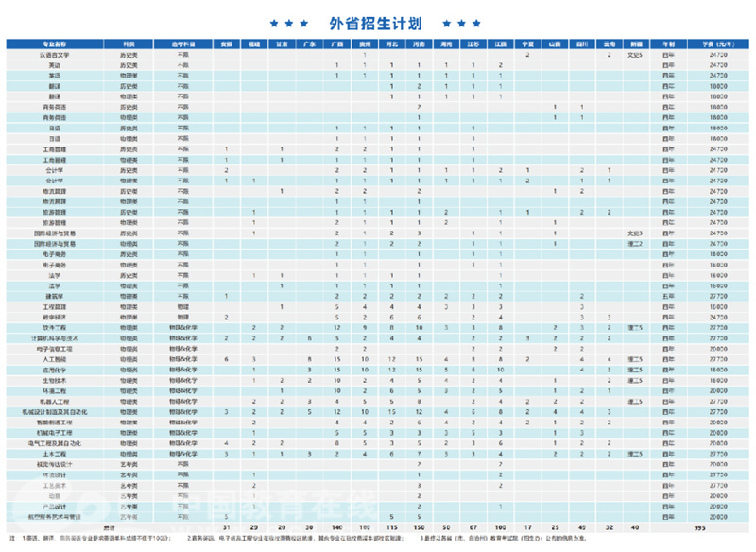Select the 安徽 province column header
This screenshot has width=756, height=552.
[x=226, y=44]
